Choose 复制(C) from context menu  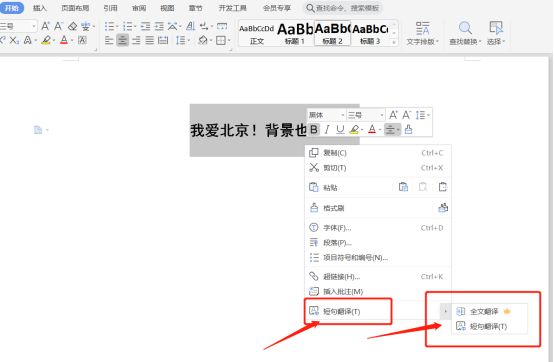378,153
